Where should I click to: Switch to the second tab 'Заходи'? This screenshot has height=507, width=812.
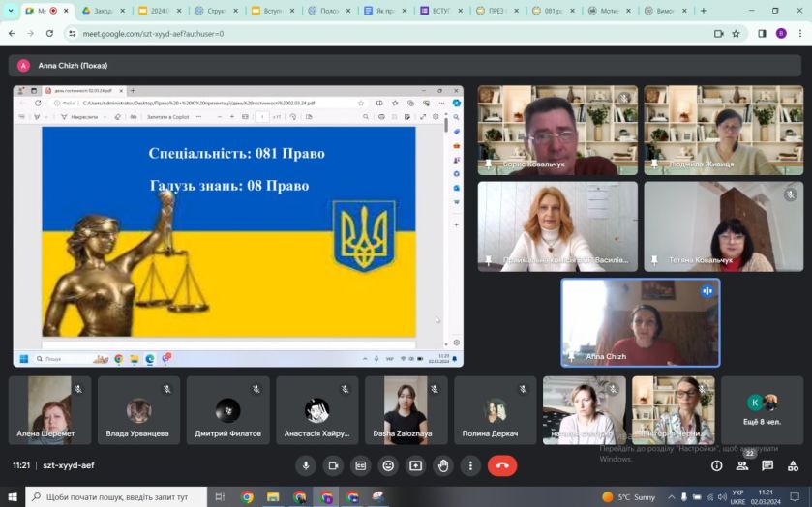(x=102, y=11)
